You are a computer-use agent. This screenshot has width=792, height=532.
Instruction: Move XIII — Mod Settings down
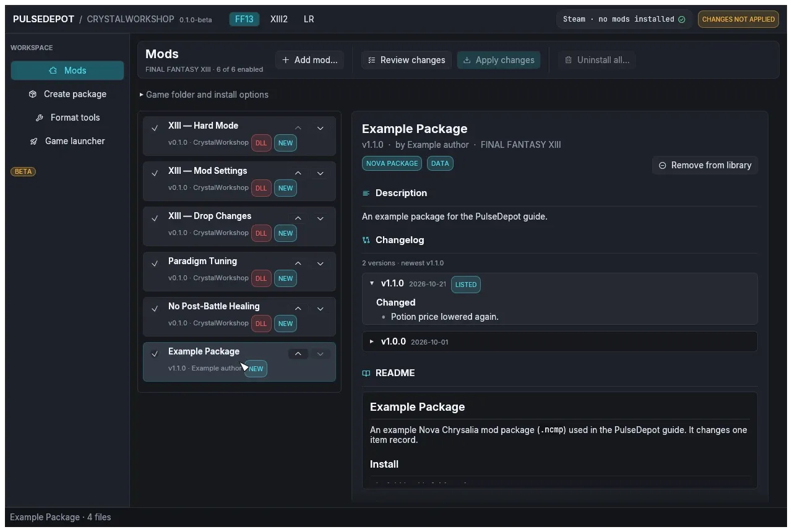(x=321, y=173)
